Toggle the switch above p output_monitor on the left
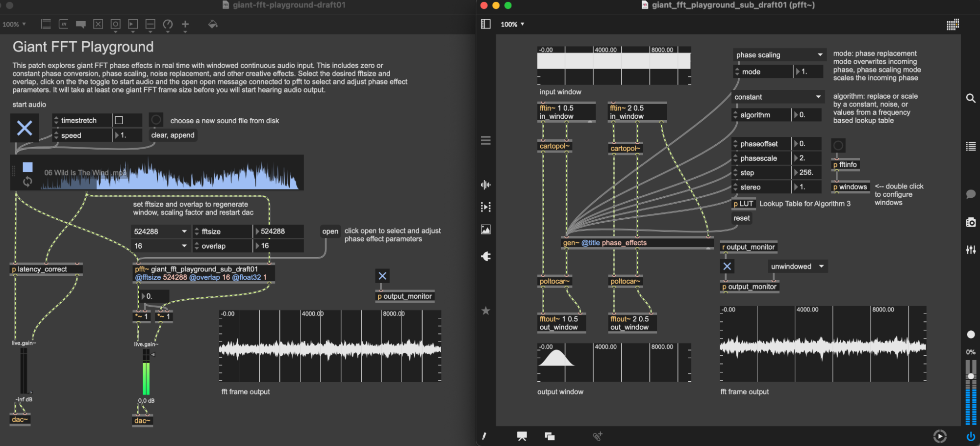This screenshot has width=980, height=446. [x=382, y=276]
